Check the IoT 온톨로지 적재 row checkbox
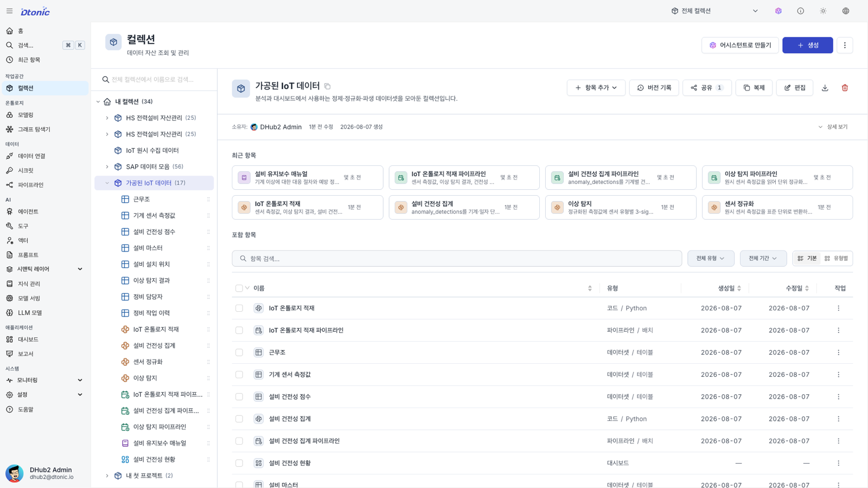 [x=239, y=308]
